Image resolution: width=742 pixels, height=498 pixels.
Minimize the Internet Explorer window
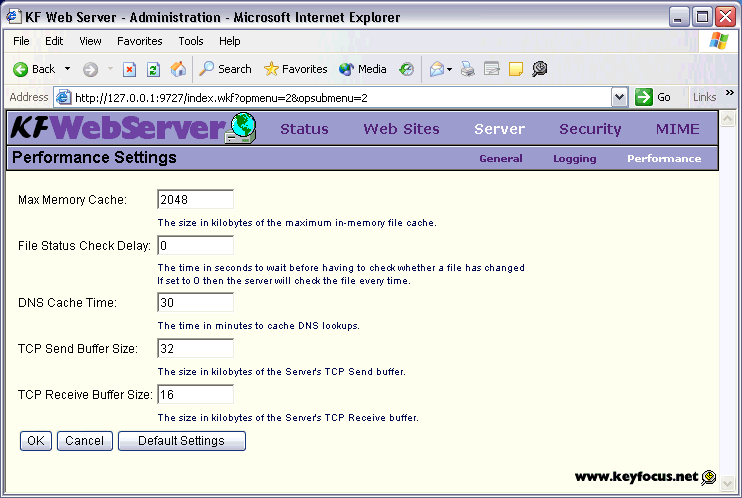[679, 17]
